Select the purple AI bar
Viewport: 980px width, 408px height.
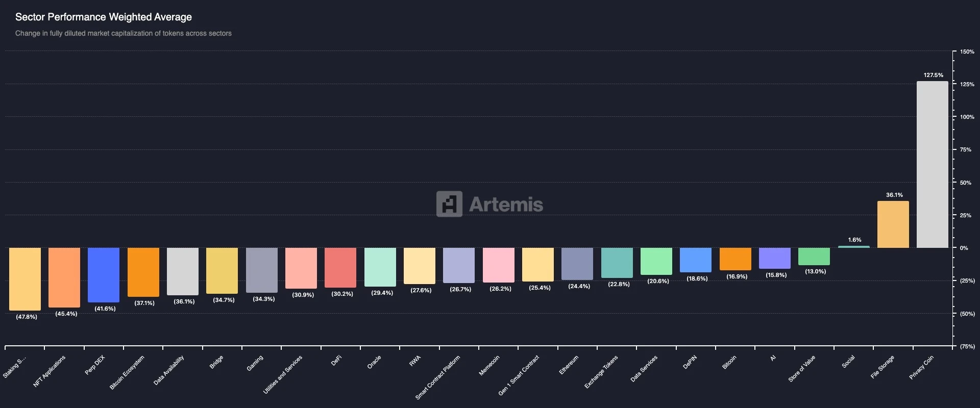pos(774,258)
